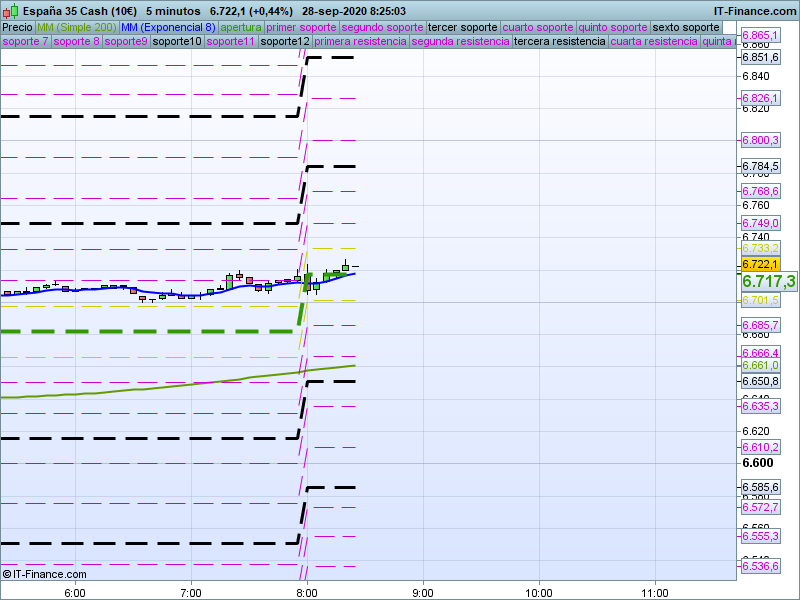Viewport: 800px width, 600px height.
Task: Open the primera resistencia label
Action: click(x=360, y=42)
